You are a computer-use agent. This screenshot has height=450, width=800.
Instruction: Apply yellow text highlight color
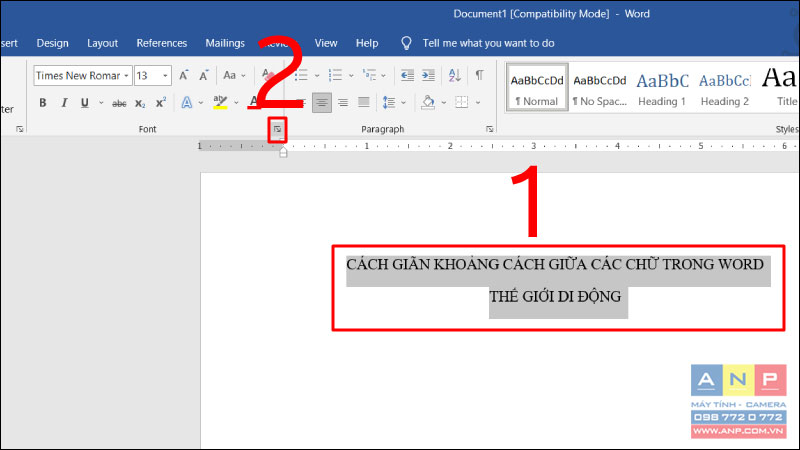point(220,102)
